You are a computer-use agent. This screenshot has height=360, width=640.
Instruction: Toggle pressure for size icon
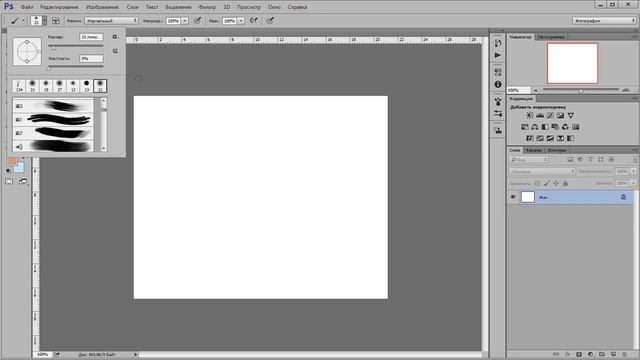(270, 20)
